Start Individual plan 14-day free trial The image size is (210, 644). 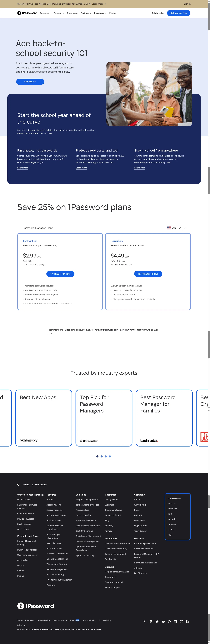pos(60,274)
